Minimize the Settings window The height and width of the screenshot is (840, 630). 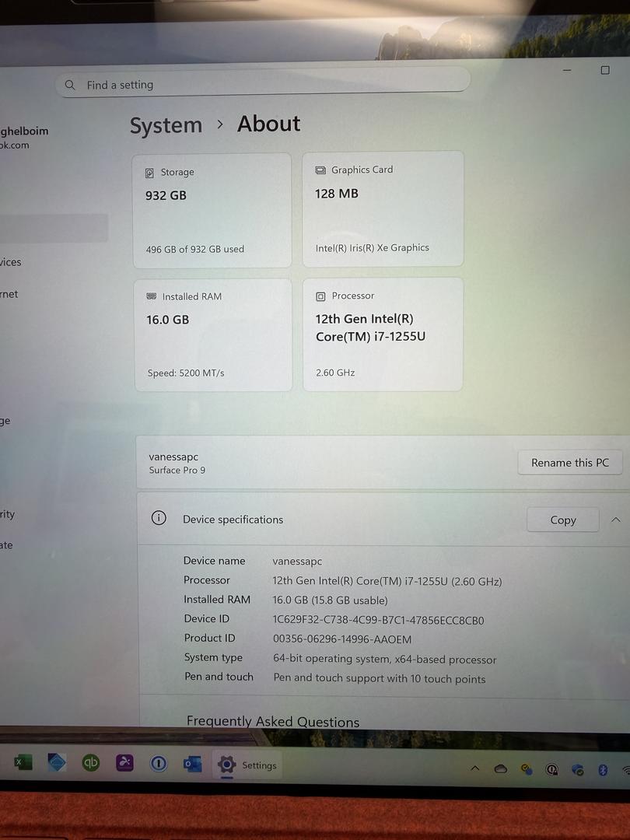567,70
